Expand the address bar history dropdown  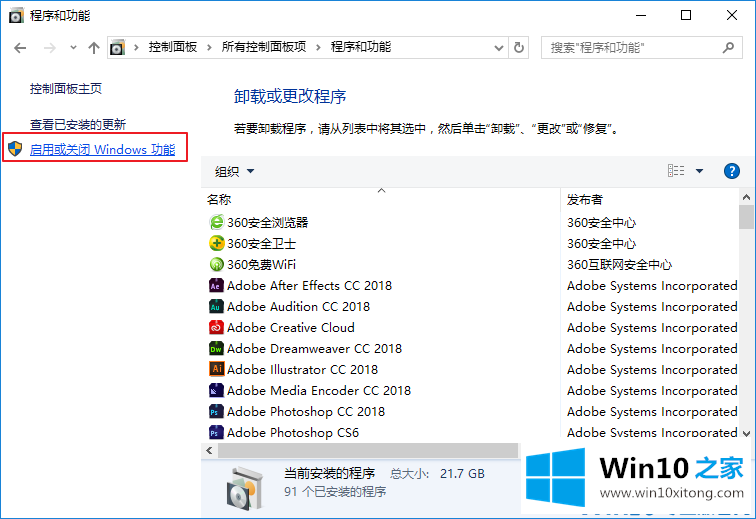[499, 48]
